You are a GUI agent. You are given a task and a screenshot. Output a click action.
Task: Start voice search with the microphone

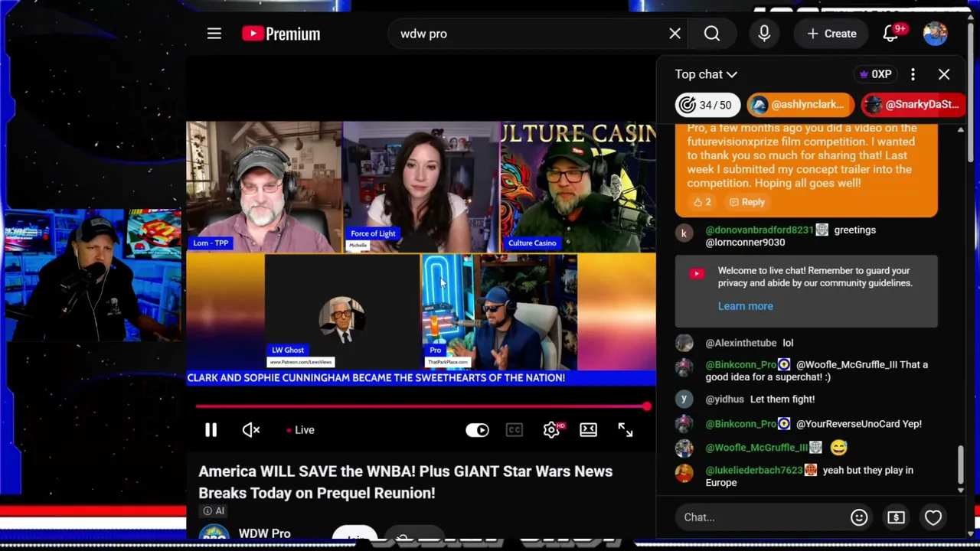(x=764, y=34)
